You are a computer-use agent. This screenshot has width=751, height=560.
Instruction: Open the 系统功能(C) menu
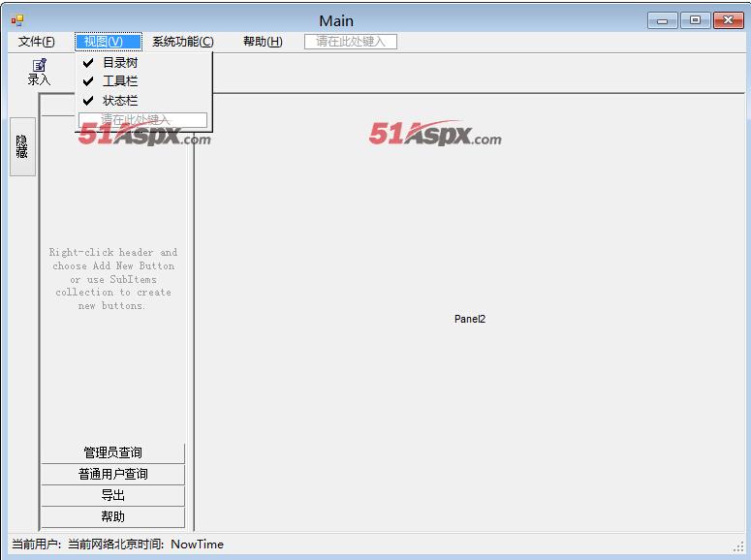coord(183,42)
